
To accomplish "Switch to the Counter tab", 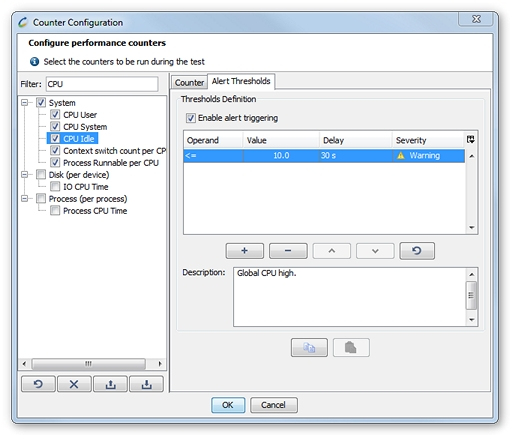I will tap(189, 82).
